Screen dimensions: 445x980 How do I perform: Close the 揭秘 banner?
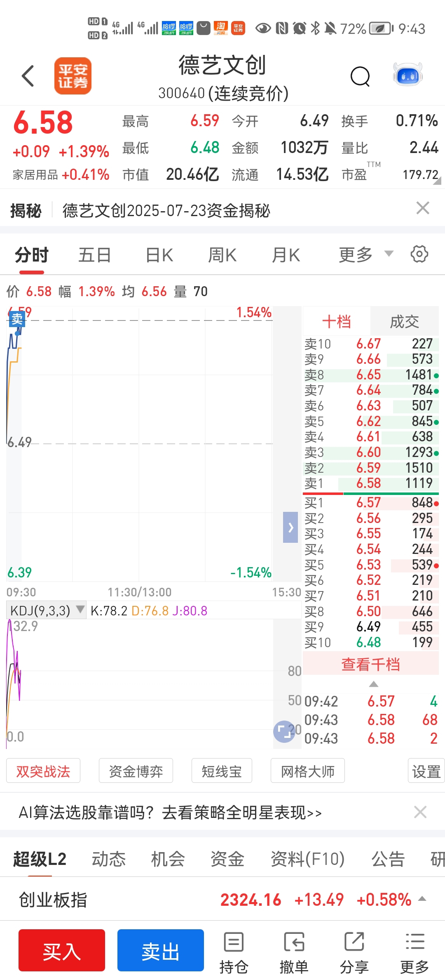click(423, 208)
